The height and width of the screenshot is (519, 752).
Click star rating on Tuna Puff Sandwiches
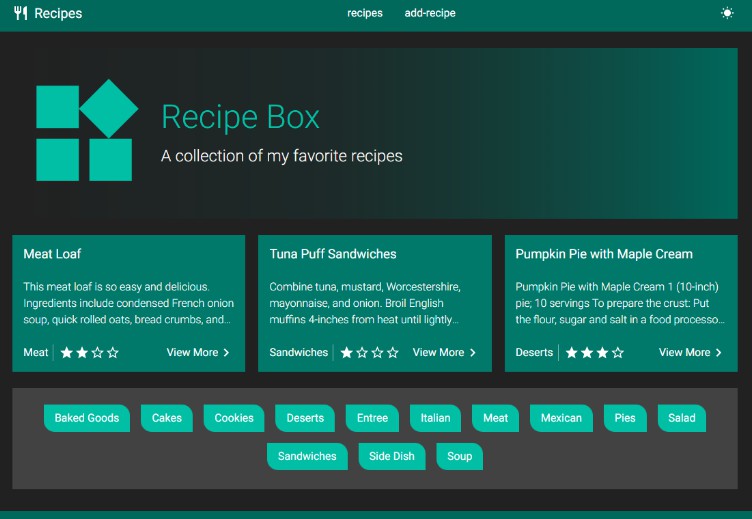pos(370,353)
